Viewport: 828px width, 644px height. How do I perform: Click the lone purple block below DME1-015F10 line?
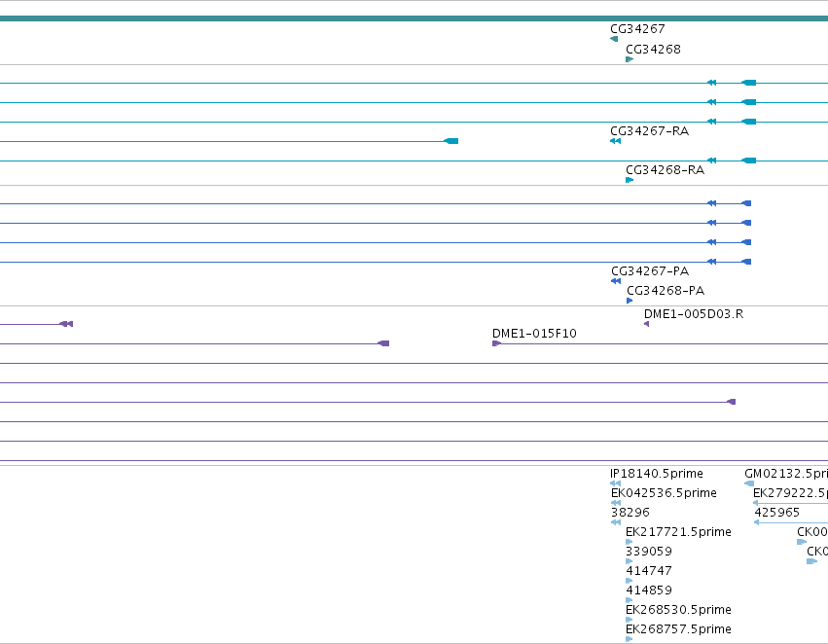coord(732,402)
